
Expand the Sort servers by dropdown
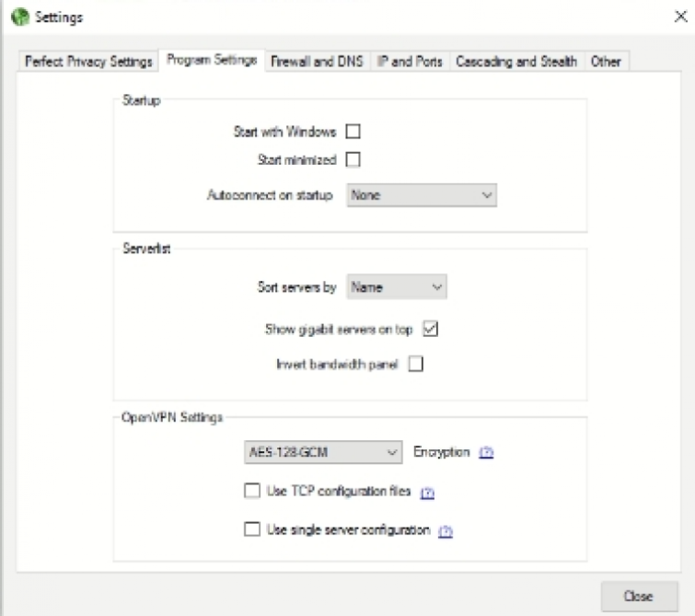(x=397, y=287)
